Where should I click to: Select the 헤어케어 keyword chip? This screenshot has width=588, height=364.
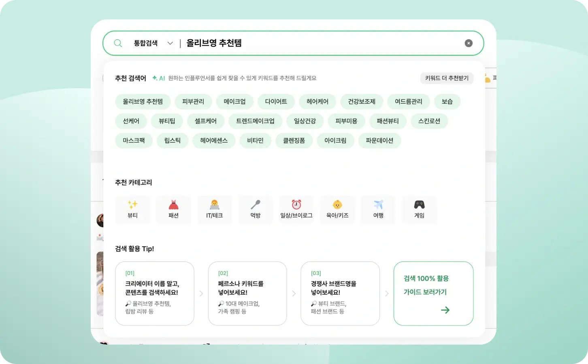(317, 102)
